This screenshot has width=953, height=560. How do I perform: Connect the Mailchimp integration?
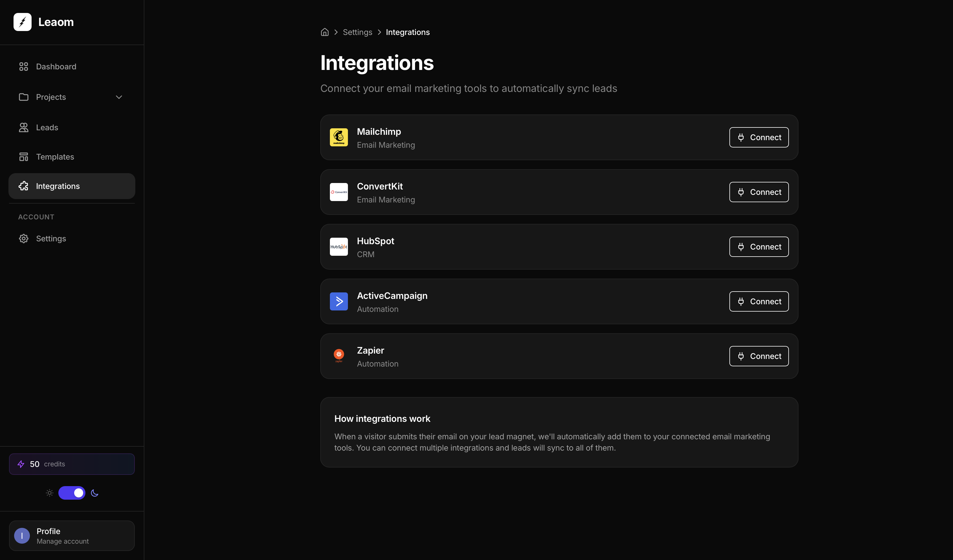coord(759,137)
